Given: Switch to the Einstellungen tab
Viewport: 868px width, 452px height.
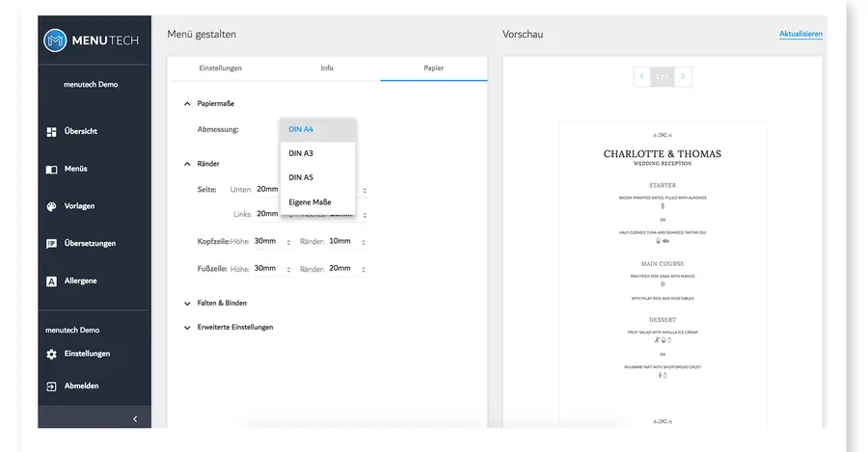Looking at the screenshot, I should 220,68.
